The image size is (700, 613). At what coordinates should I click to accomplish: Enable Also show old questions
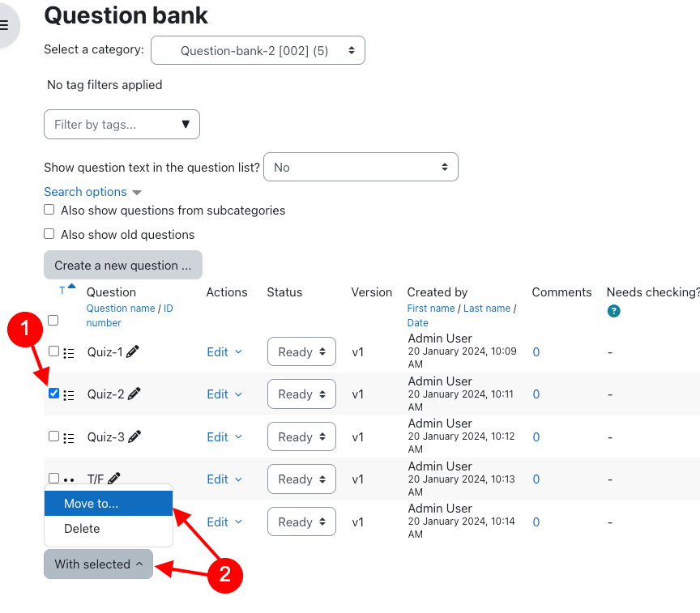[x=49, y=234]
